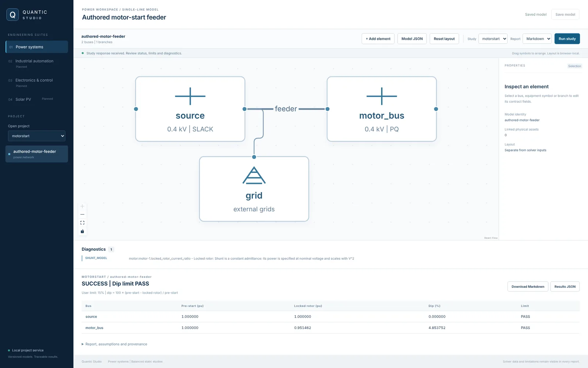Select the grid external grids triangle symbol
The height and width of the screenshot is (368, 588).
pos(254,175)
